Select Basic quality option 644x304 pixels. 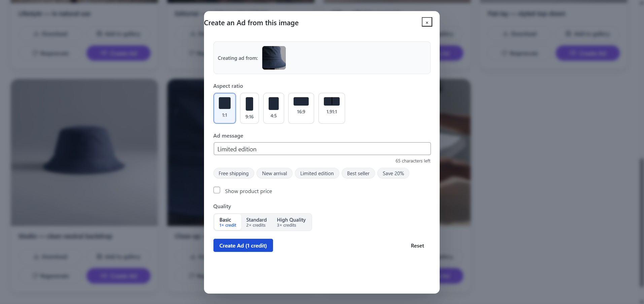click(228, 222)
